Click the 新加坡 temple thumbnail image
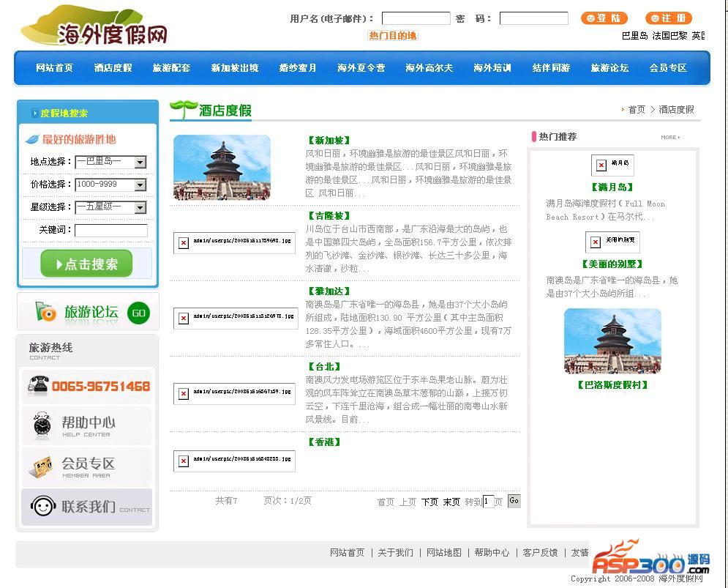Image resolution: width=728 pixels, height=588 pixels. [x=222, y=168]
